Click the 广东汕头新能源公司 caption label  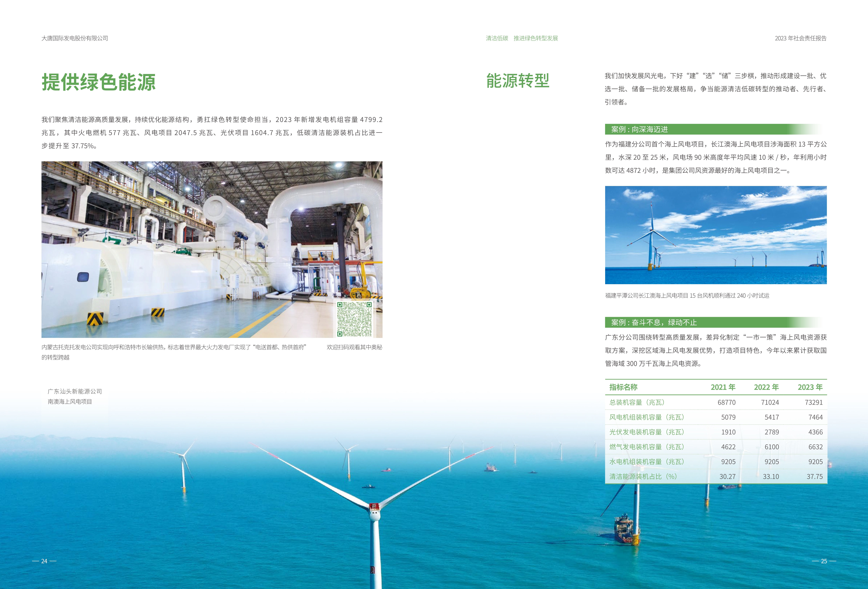pos(75,391)
